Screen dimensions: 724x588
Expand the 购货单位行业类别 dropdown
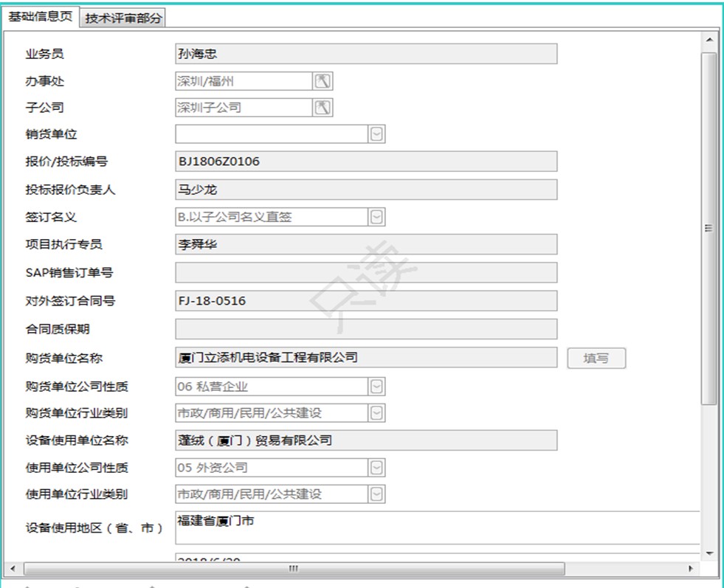[x=376, y=413]
